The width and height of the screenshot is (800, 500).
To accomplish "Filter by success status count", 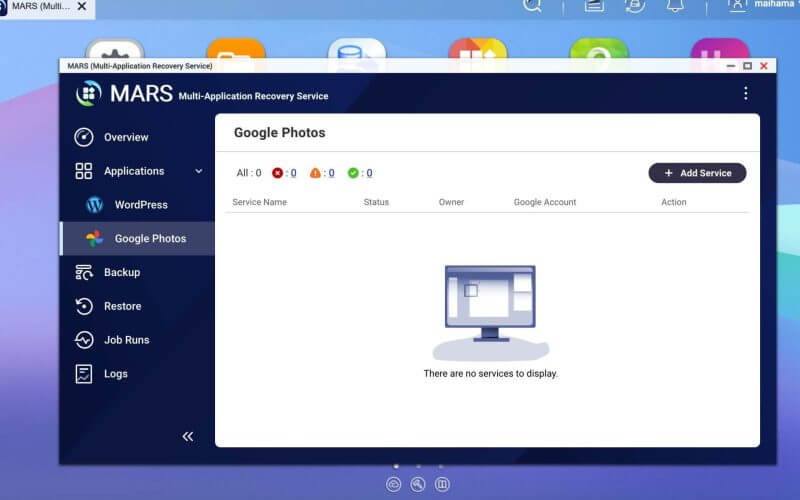I will click(x=369, y=173).
